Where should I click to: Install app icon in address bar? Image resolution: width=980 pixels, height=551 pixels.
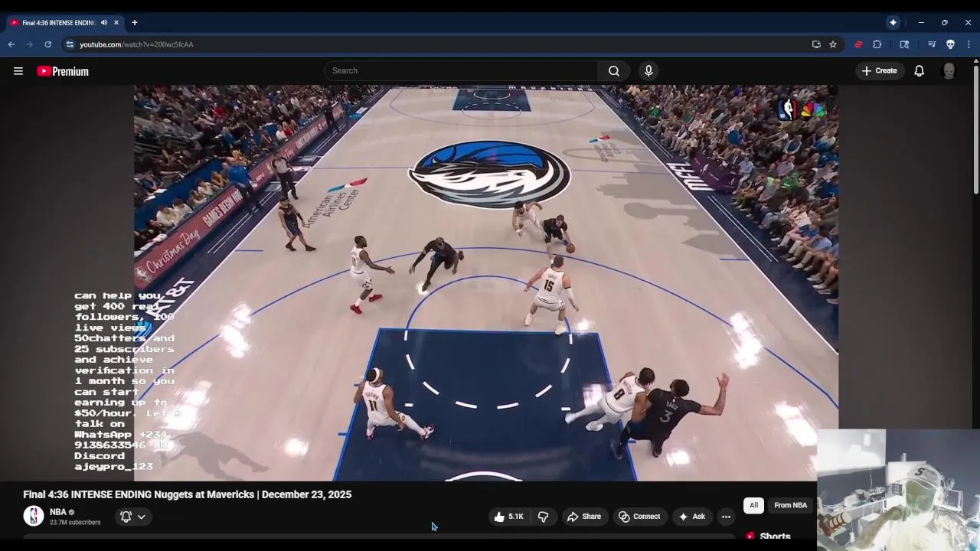pyautogui.click(x=816, y=44)
